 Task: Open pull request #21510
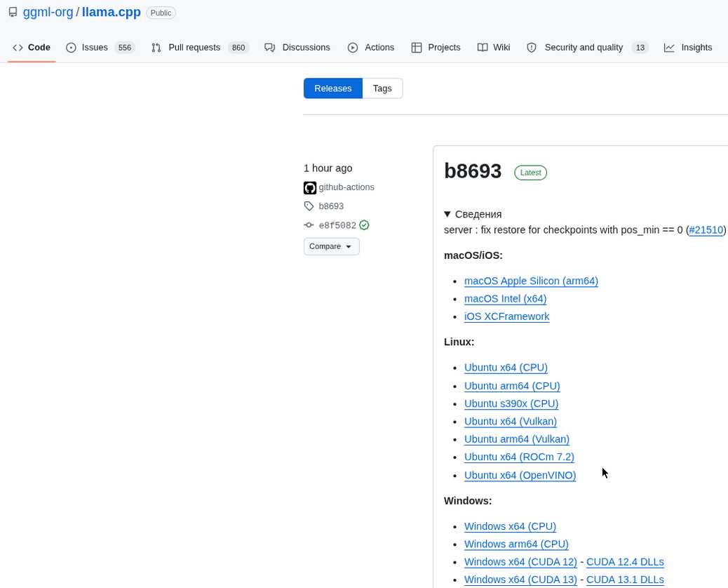coord(706,230)
